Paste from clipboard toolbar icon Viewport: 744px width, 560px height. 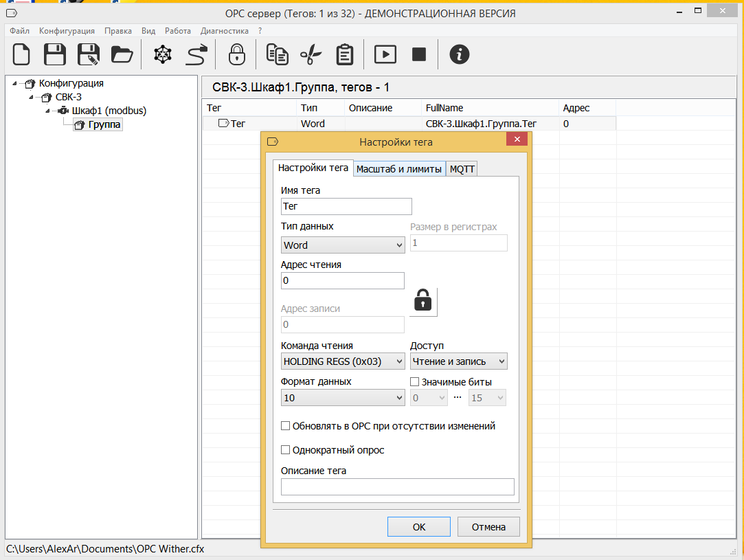click(344, 54)
